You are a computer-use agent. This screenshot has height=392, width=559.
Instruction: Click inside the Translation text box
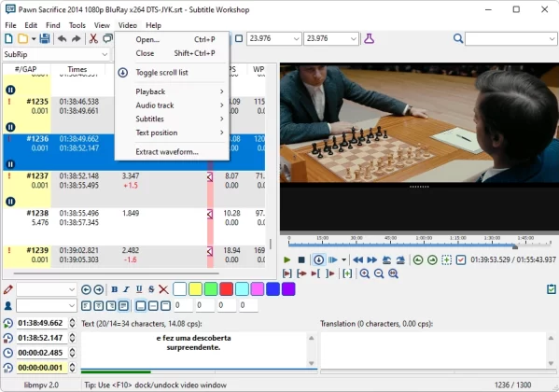pos(433,350)
